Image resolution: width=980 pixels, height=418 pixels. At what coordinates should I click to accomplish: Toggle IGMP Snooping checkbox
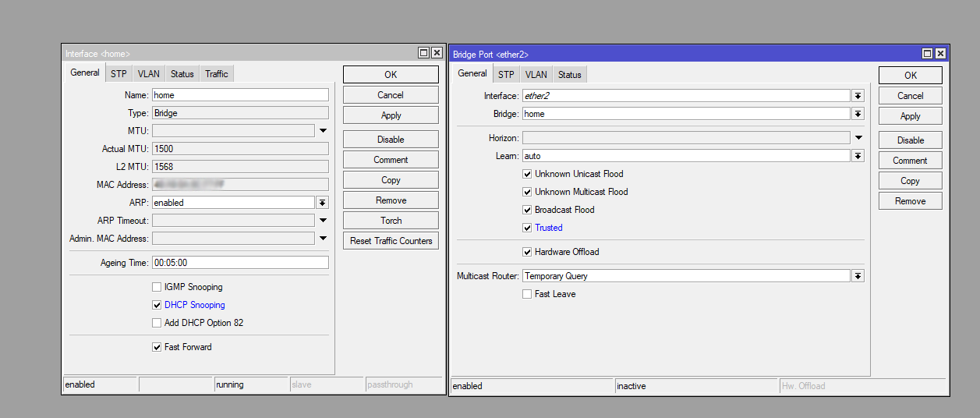click(157, 287)
